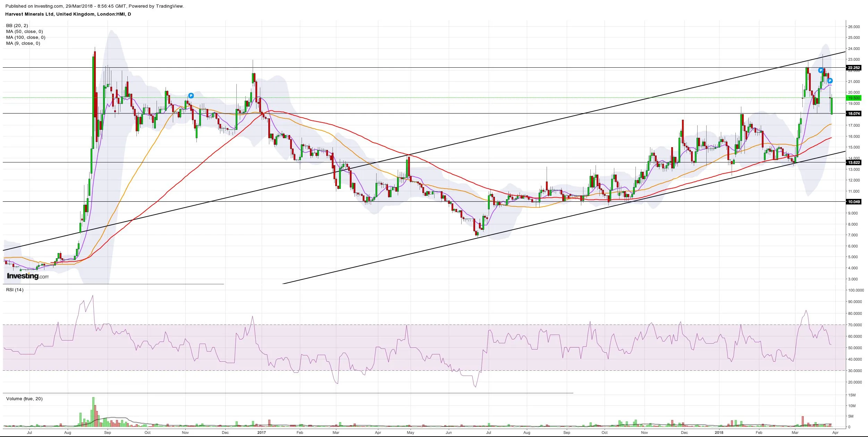868x437 pixels.
Task: Select the 13.622 horizontal line price tag
Action: pyautogui.click(x=854, y=162)
